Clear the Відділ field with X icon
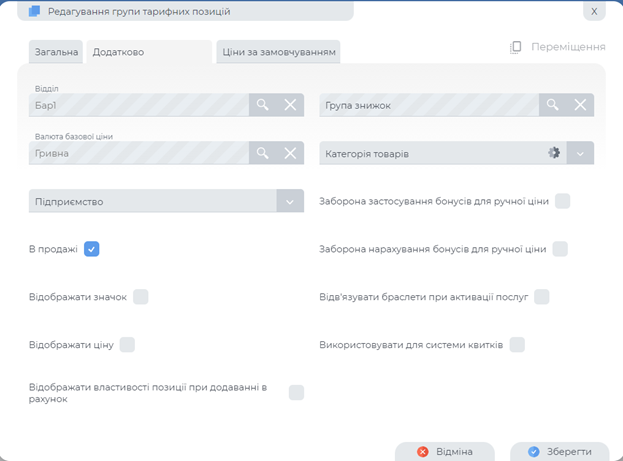The height and width of the screenshot is (461, 623). (x=290, y=105)
